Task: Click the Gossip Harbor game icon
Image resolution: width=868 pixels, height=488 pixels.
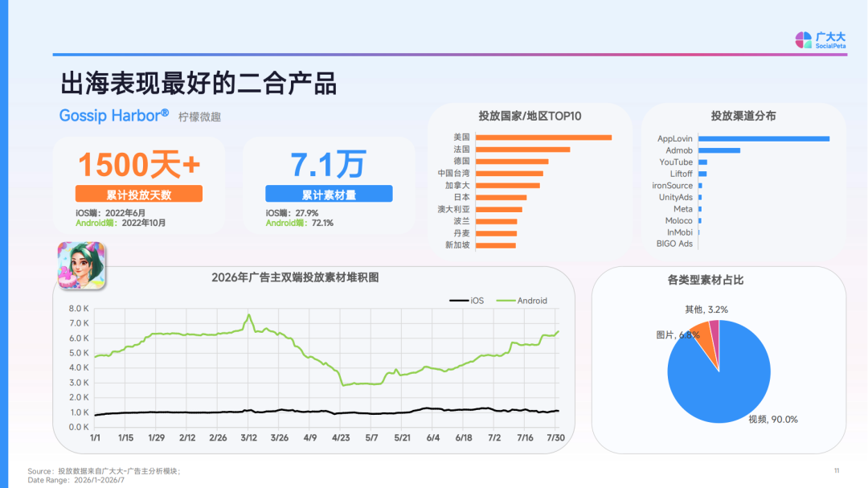Action: [x=81, y=266]
